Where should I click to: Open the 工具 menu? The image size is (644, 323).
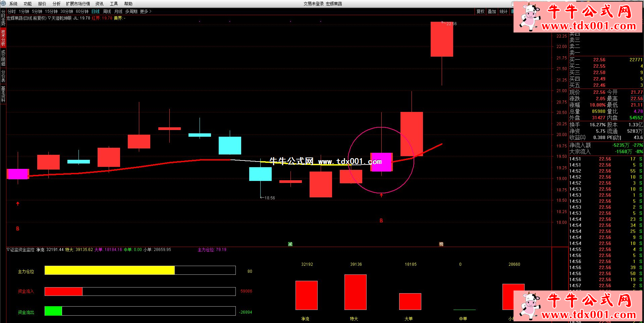click(x=114, y=4)
